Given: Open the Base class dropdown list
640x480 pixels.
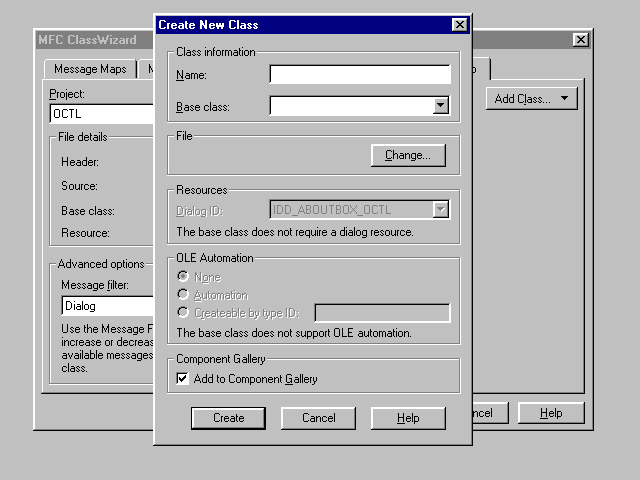Looking at the screenshot, I should tap(440, 106).
